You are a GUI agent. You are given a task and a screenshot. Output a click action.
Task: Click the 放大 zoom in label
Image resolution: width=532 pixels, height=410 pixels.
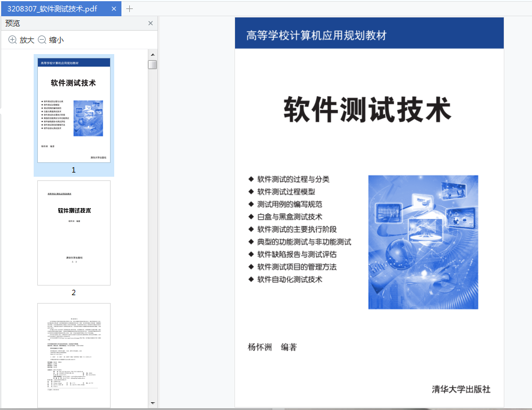[27, 40]
